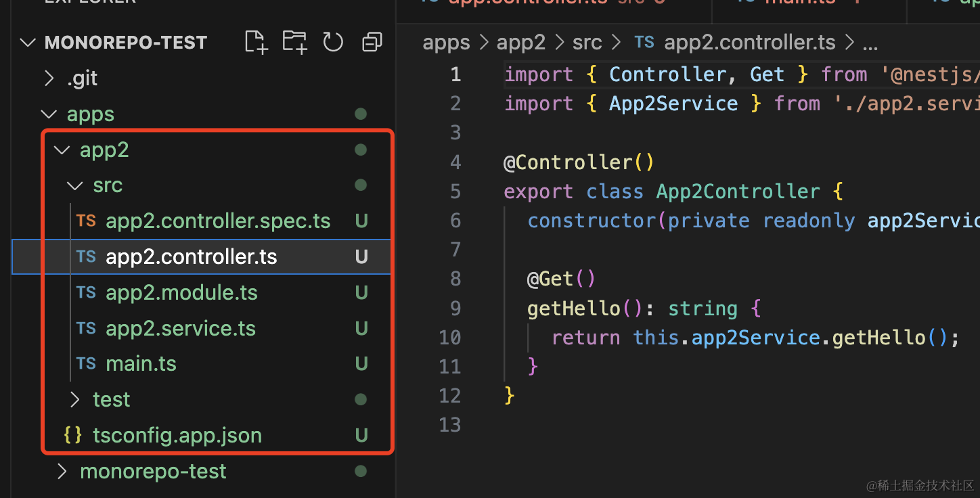Open app2.service.ts from the explorer
980x498 pixels.
point(181,329)
